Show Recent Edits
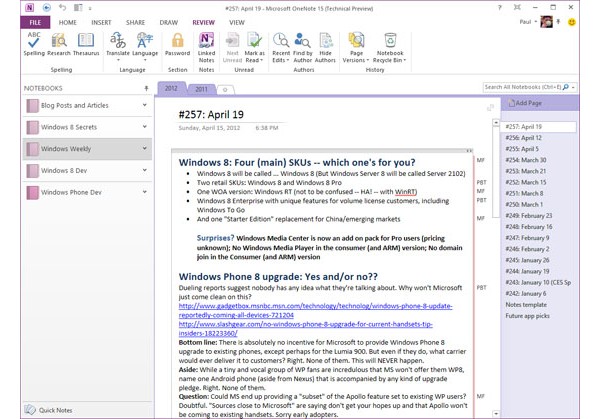The width and height of the screenshot is (600, 419). (x=281, y=47)
